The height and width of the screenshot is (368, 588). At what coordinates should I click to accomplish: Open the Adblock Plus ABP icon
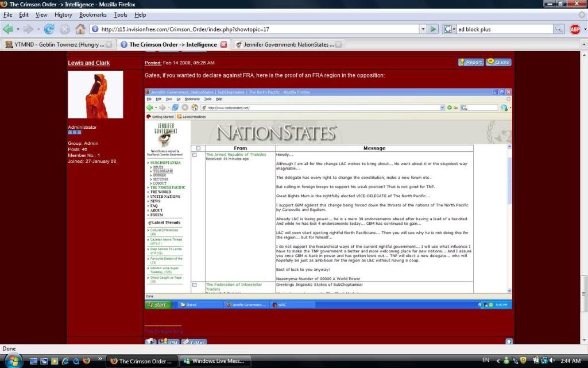click(574, 29)
